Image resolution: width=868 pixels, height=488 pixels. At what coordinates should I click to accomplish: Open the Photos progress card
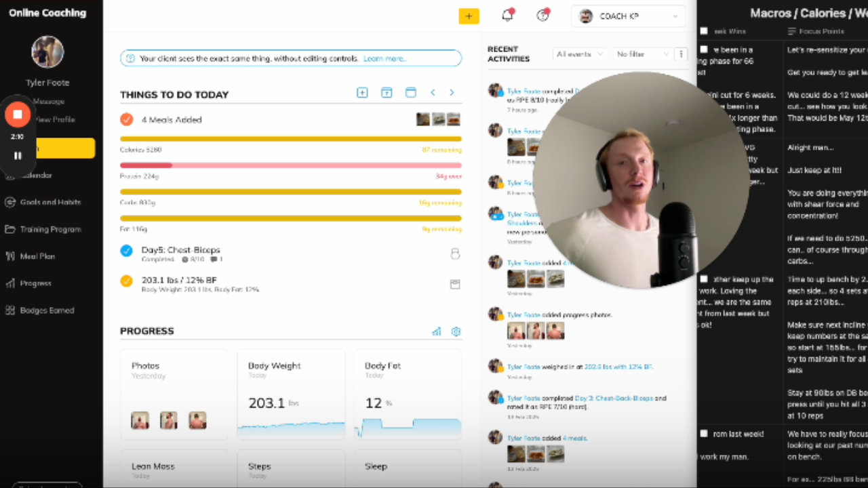point(174,394)
